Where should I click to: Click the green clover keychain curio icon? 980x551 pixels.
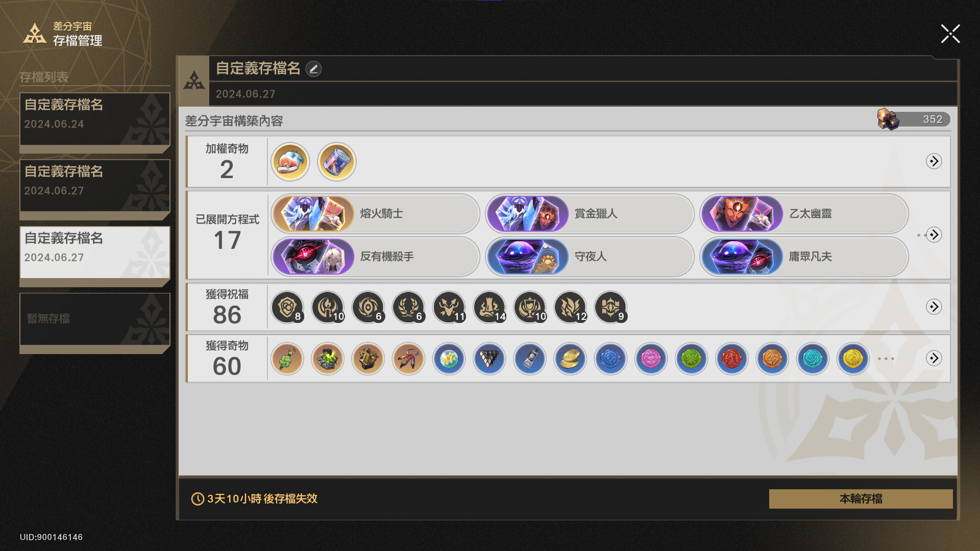[x=287, y=359]
